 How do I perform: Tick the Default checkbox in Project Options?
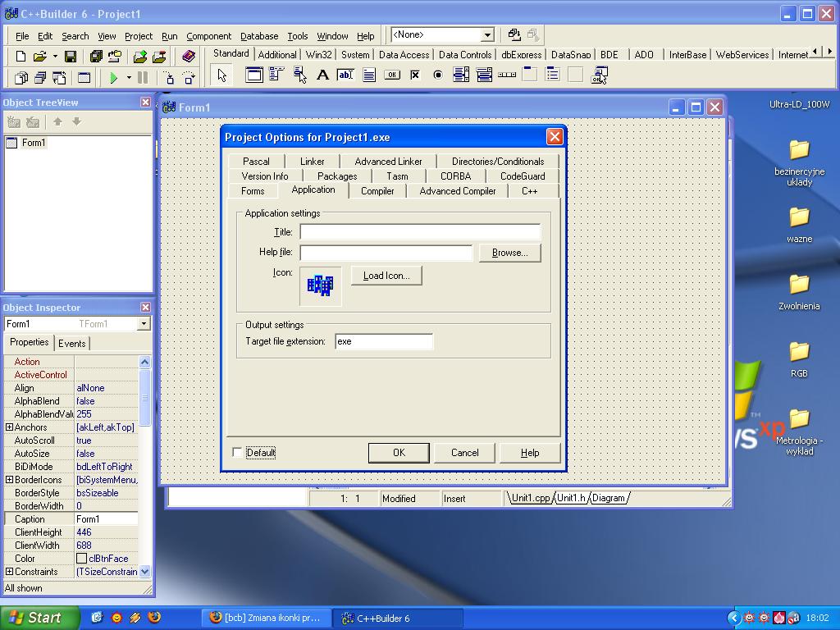237,453
